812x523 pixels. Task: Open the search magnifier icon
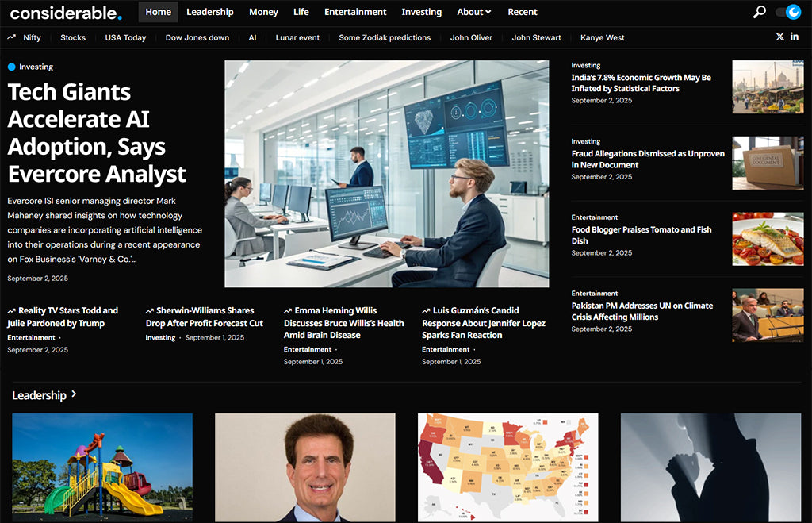click(759, 11)
